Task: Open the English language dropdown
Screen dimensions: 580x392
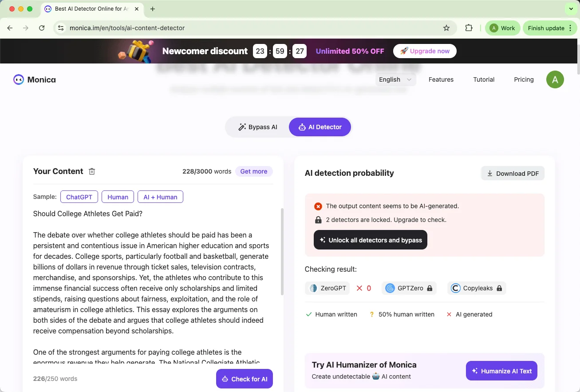Action: (394, 79)
